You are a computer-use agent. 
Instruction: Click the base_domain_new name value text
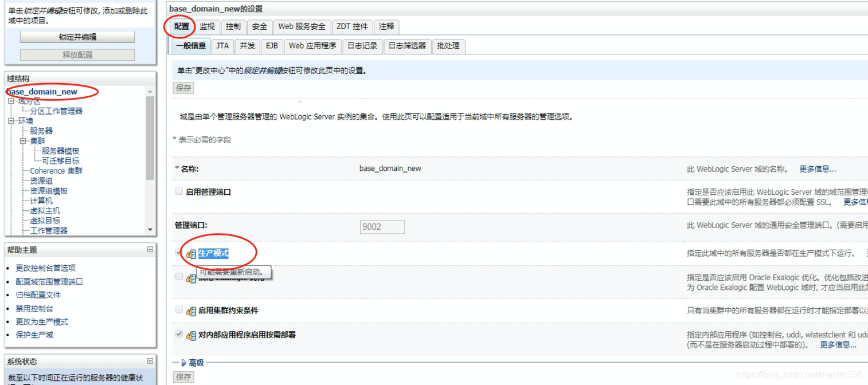pos(390,168)
